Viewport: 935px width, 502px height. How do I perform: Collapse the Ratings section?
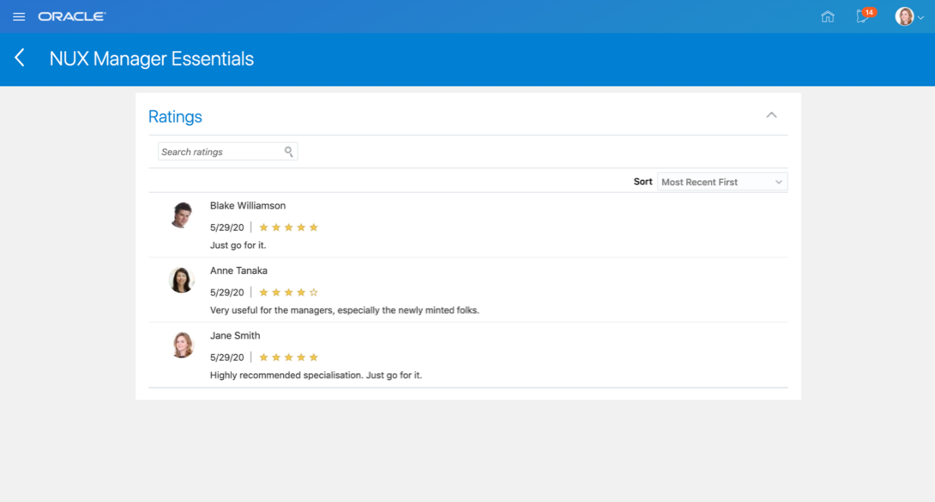(x=772, y=115)
